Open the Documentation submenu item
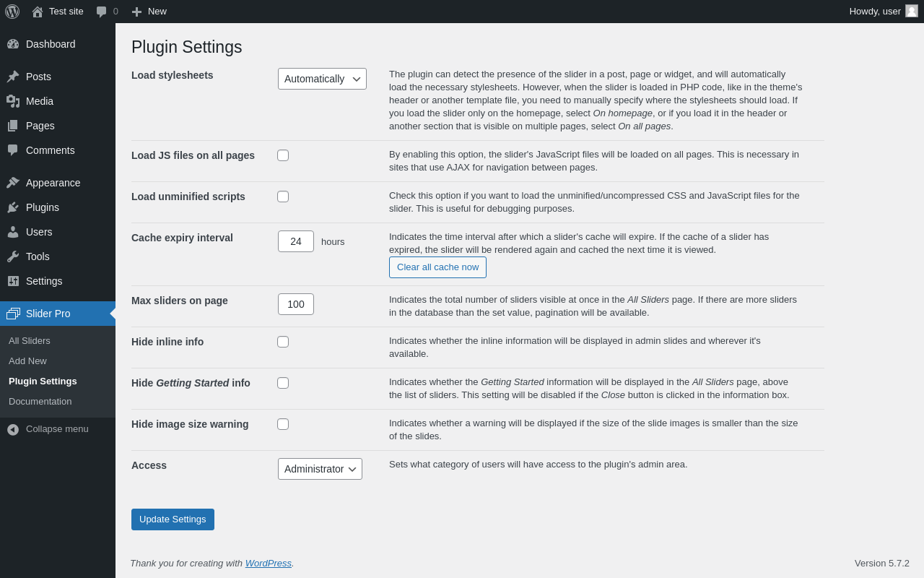Viewport: 924px width, 578px height. (x=40, y=402)
